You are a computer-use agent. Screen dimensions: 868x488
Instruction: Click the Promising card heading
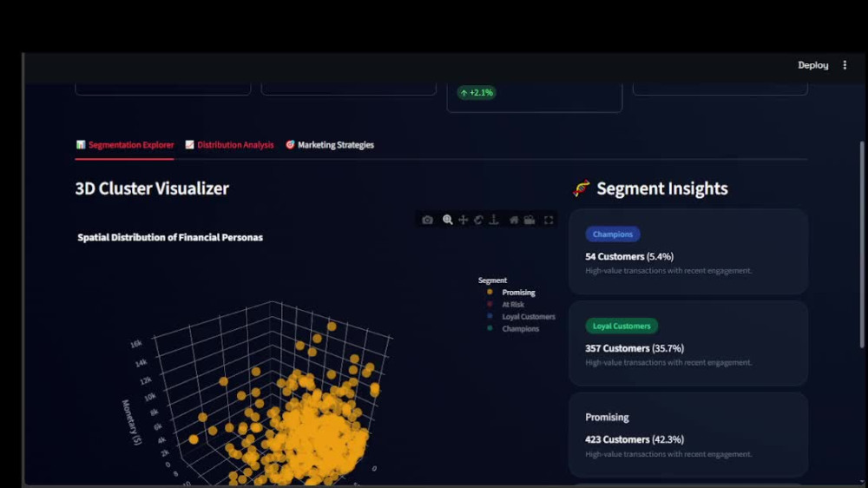click(607, 417)
